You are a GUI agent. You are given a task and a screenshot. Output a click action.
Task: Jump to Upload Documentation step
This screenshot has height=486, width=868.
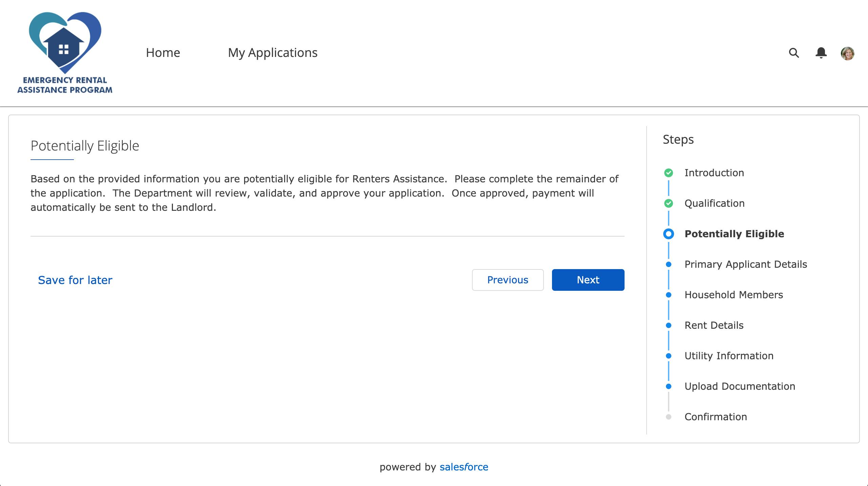pos(739,386)
